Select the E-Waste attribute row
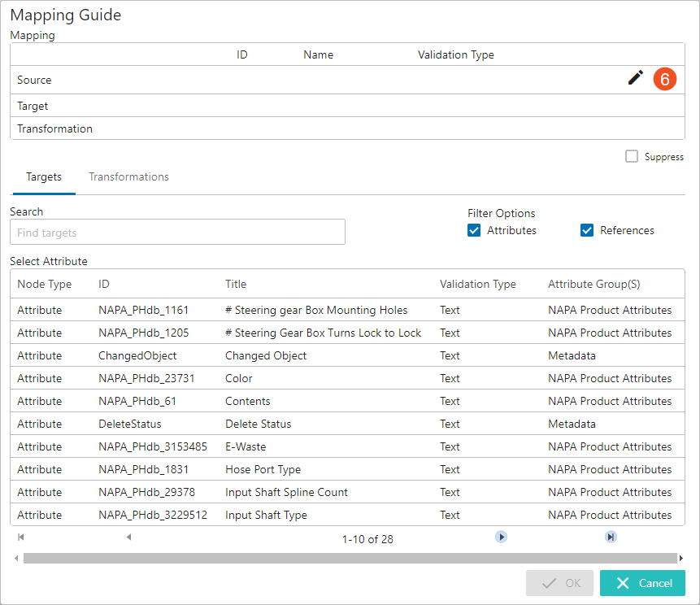This screenshot has width=700, height=605. pyautogui.click(x=347, y=446)
